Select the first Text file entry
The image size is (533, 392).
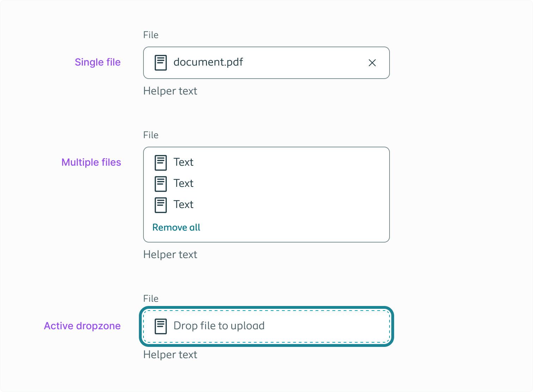click(183, 163)
